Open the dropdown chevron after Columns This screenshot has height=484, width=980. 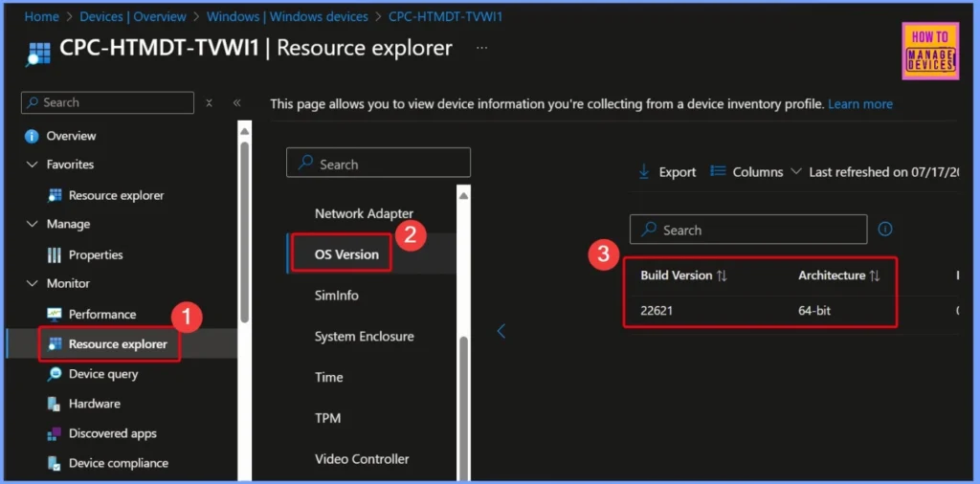click(795, 171)
